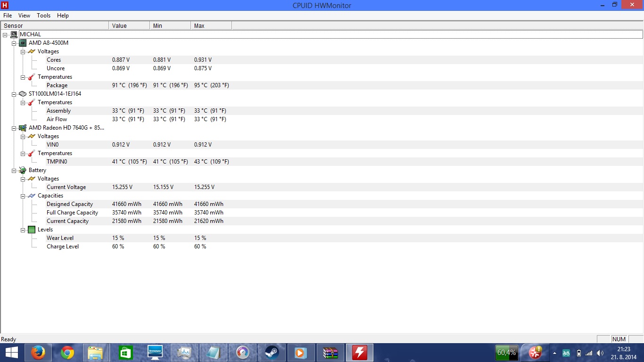644x362 pixels.
Task: Click the AMD A8-4500M processor chip icon
Action: (x=23, y=43)
